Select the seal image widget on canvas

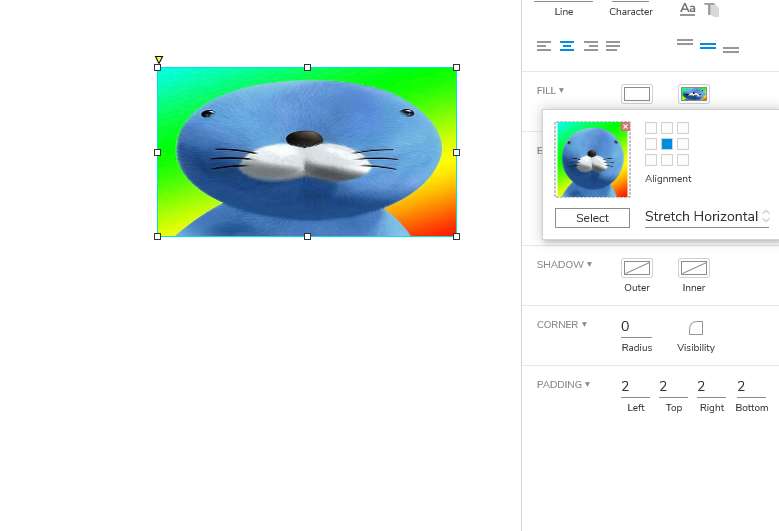tap(307, 152)
